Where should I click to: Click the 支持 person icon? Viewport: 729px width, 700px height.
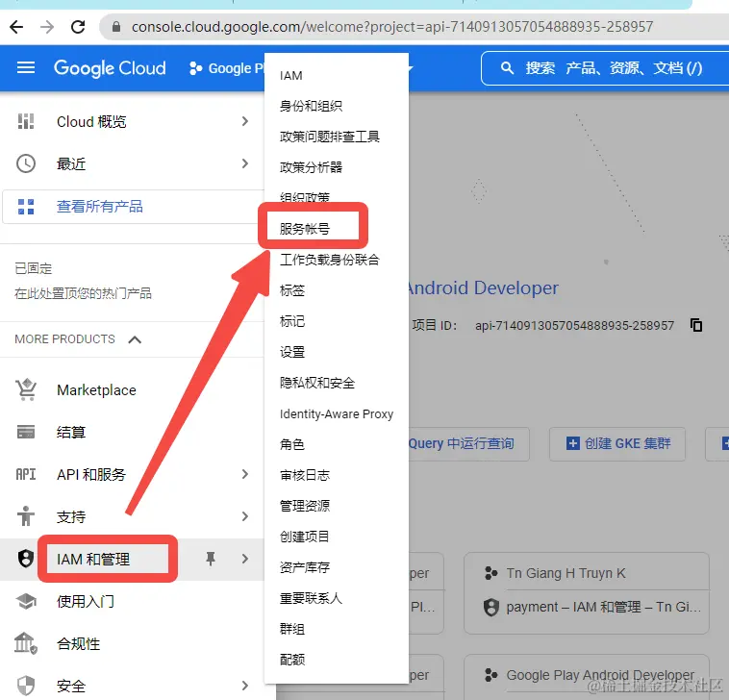pyautogui.click(x=26, y=516)
